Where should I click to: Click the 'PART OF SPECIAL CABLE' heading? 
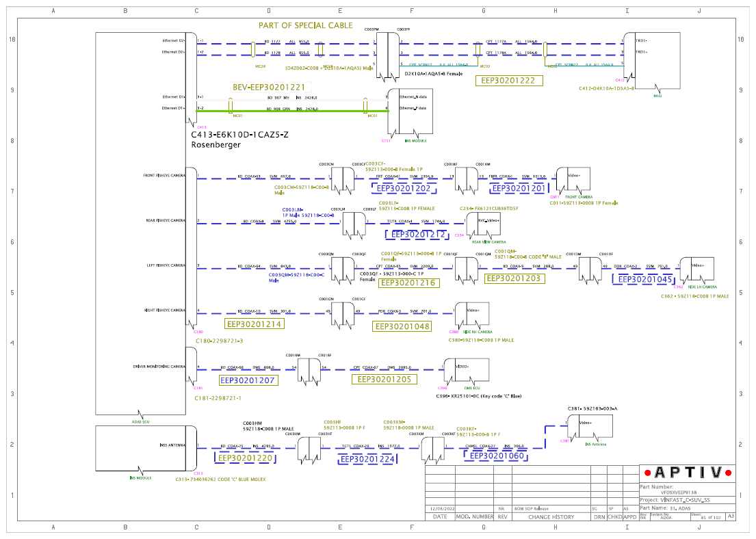(306, 25)
